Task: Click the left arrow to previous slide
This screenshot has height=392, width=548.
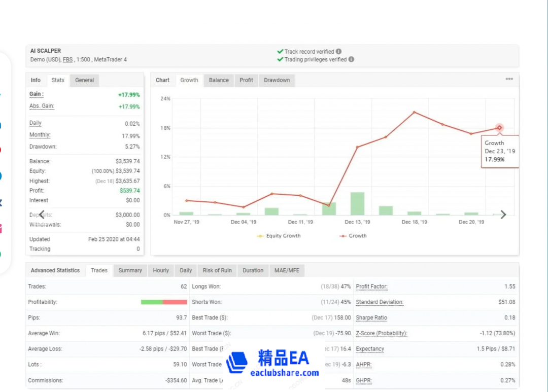Action: (x=42, y=215)
